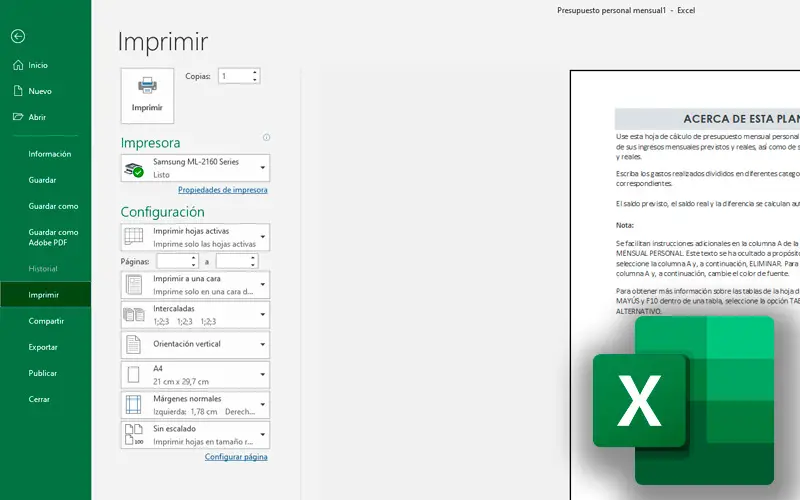Open the Historial entry
The image size is (800, 500).
(43, 269)
